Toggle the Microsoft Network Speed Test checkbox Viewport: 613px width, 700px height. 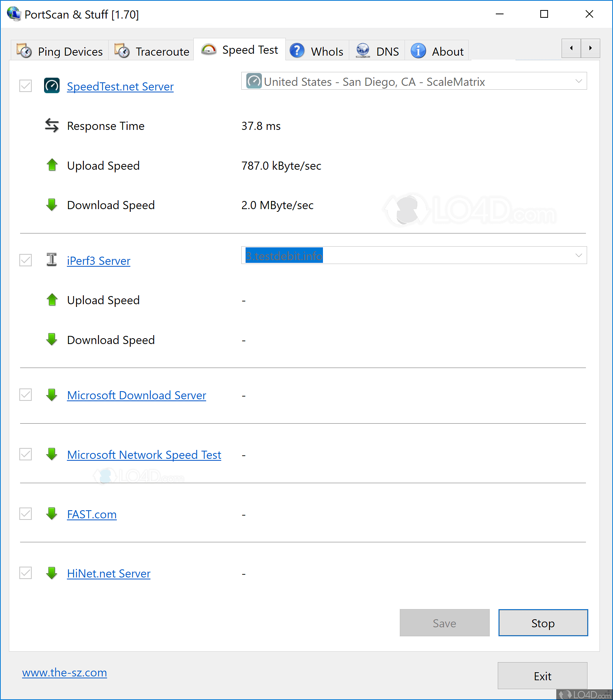click(26, 454)
